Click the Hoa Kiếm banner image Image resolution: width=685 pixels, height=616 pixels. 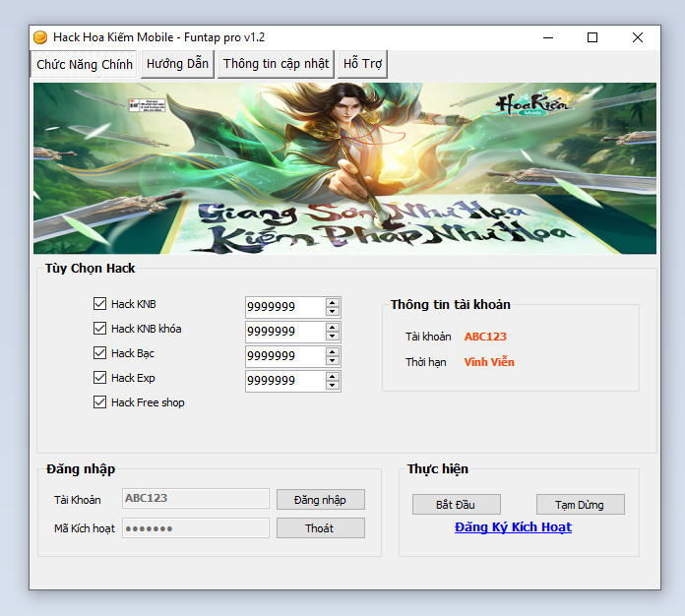click(344, 168)
